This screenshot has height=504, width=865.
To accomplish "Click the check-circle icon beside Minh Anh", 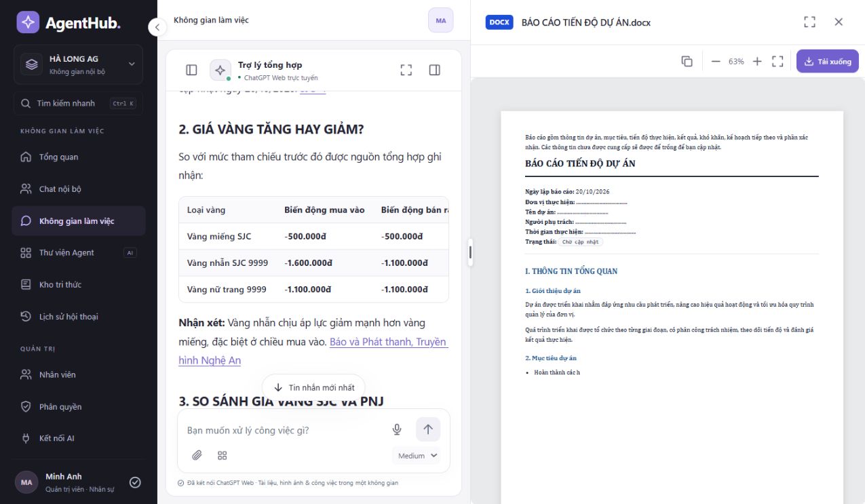I will coord(135,482).
